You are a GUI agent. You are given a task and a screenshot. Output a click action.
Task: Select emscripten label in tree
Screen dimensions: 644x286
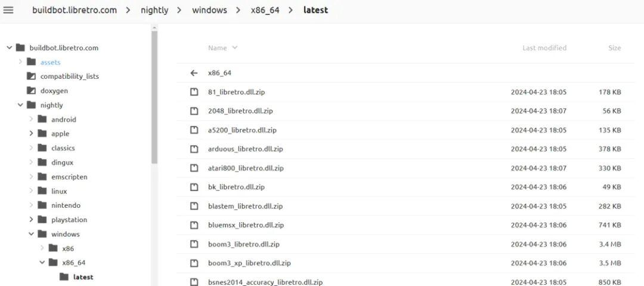69,177
